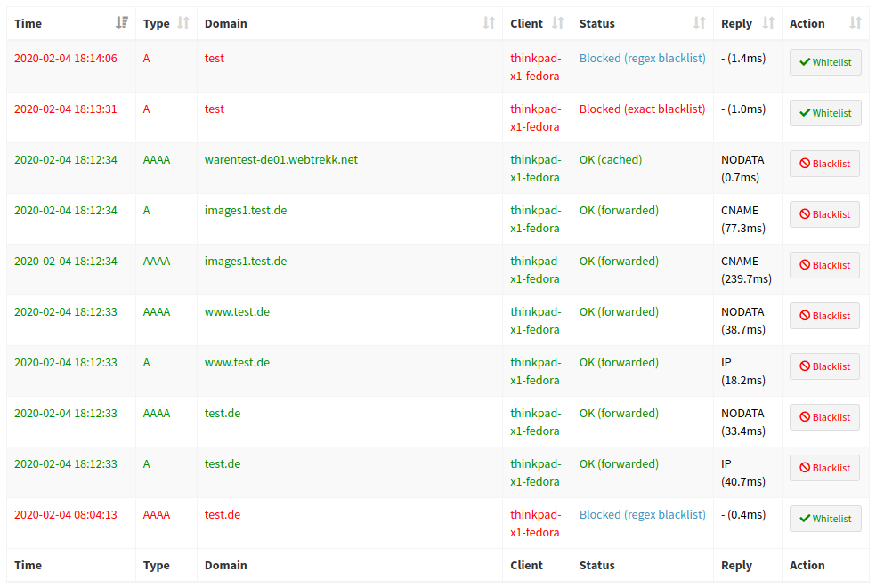This screenshot has width=876, height=588.
Task: Click the 2020-02-04 18:13:31 timestamp
Action: click(x=66, y=109)
